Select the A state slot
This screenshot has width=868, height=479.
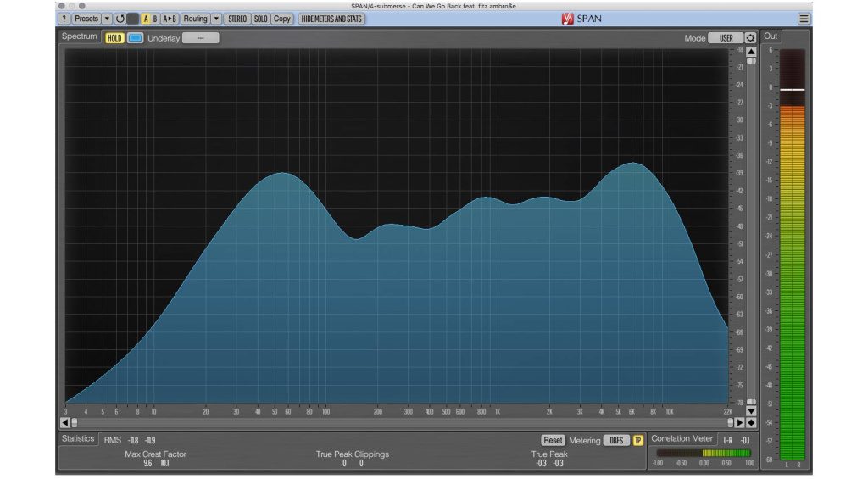pos(146,19)
